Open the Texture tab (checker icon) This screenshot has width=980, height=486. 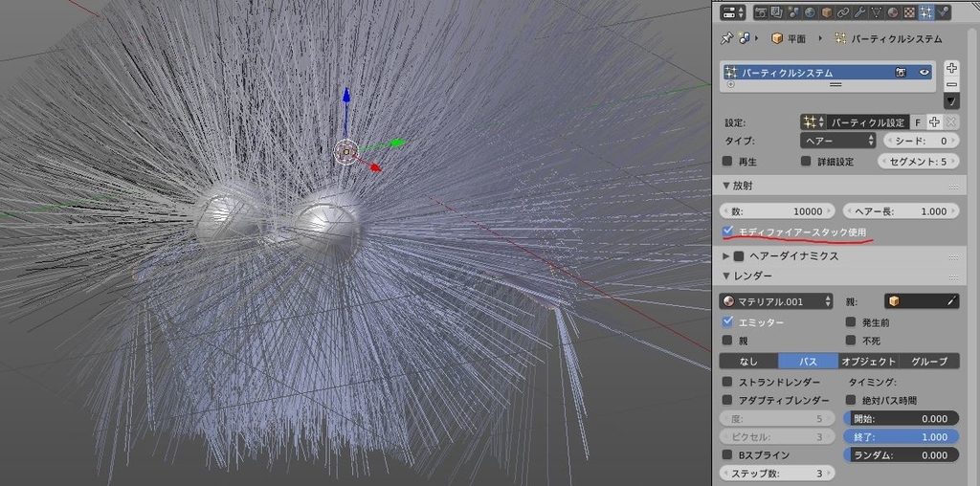point(909,12)
